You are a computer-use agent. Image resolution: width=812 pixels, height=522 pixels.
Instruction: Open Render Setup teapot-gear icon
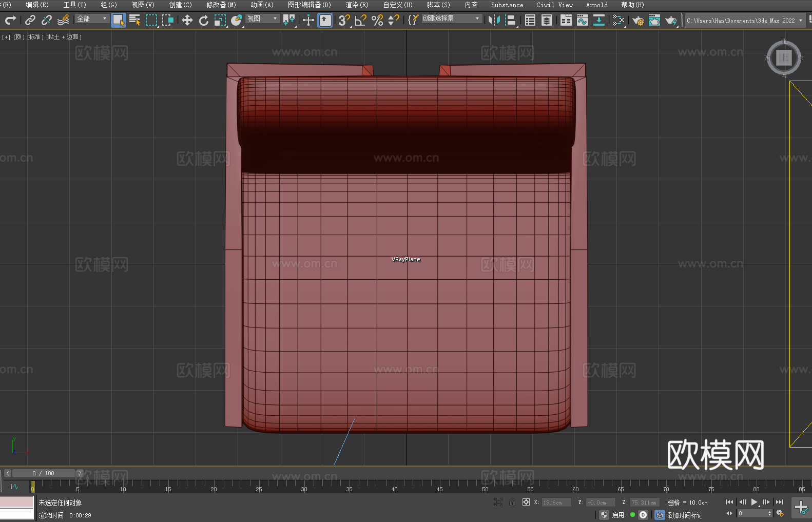click(x=638, y=20)
